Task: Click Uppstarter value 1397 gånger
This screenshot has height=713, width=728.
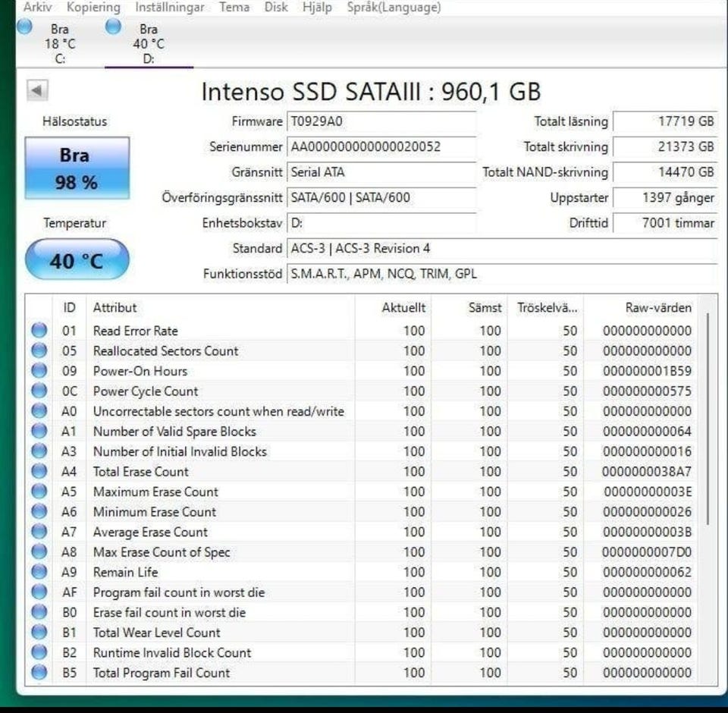Action: tap(665, 197)
